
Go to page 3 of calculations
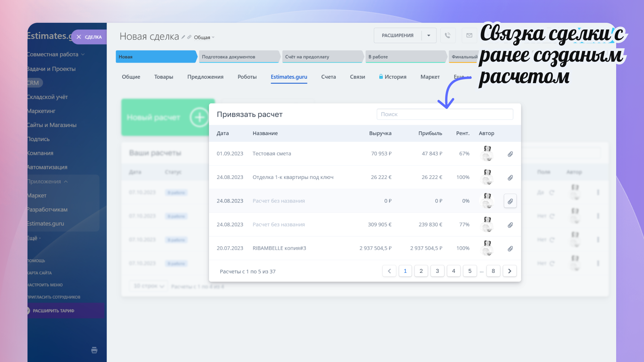[437, 271]
